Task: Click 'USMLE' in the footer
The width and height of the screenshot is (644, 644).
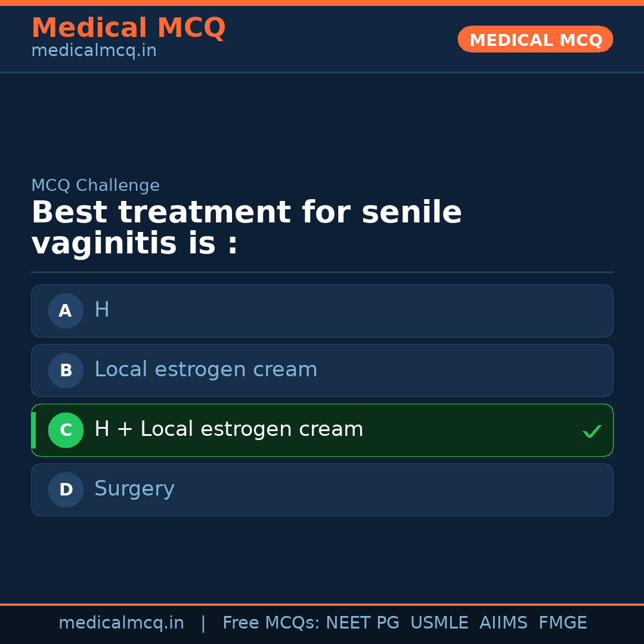Action: pyautogui.click(x=439, y=623)
